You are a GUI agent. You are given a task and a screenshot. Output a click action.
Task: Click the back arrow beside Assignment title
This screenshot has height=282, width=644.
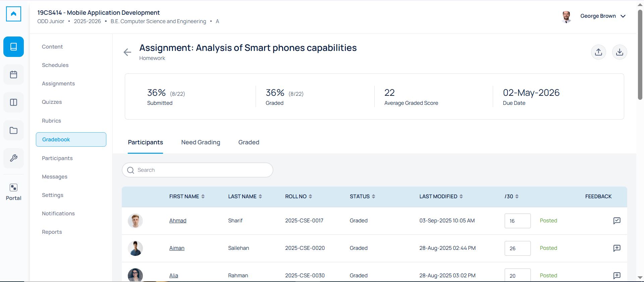point(127,52)
